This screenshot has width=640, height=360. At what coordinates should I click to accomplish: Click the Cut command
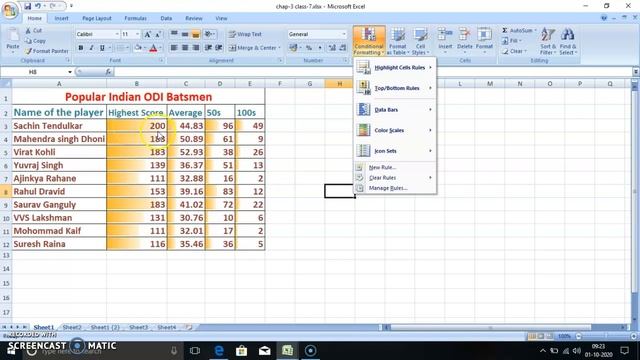(33, 31)
